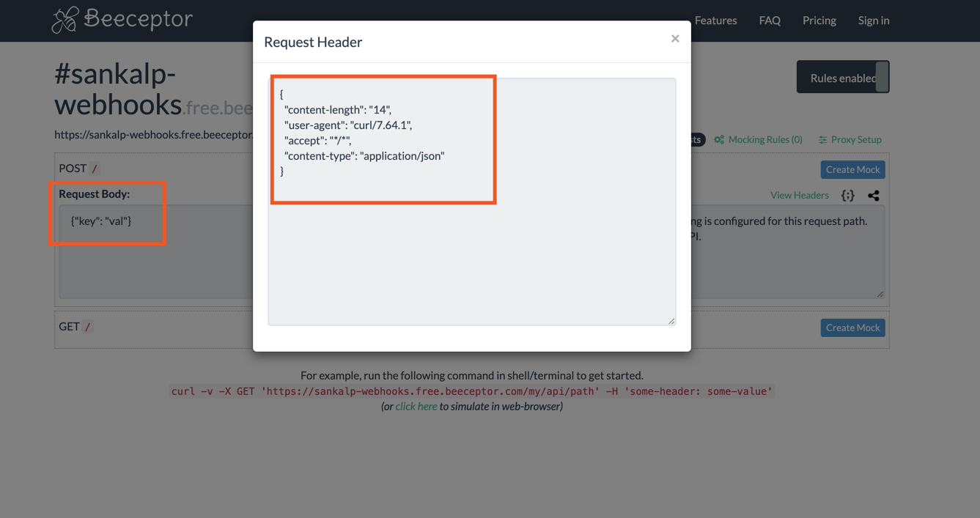Click the Proxy Setup sliders icon

point(822,140)
